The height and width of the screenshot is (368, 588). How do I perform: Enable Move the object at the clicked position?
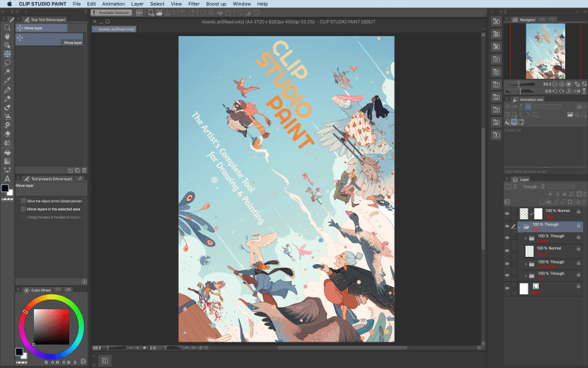point(24,201)
